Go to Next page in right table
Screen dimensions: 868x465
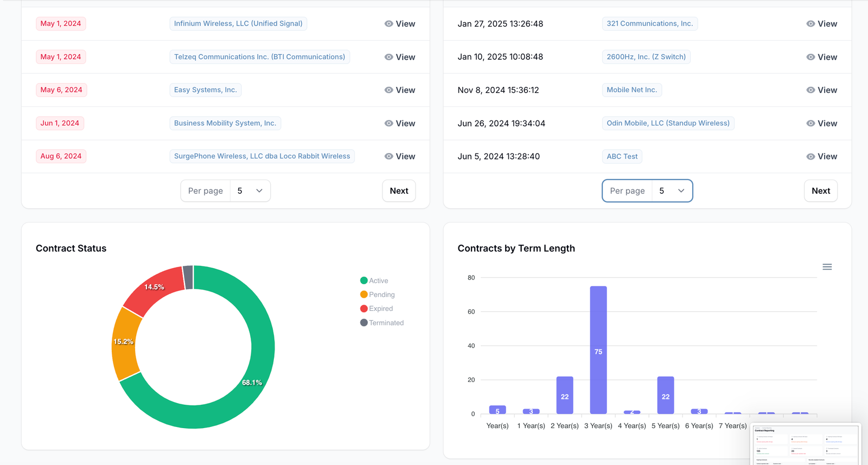point(820,191)
